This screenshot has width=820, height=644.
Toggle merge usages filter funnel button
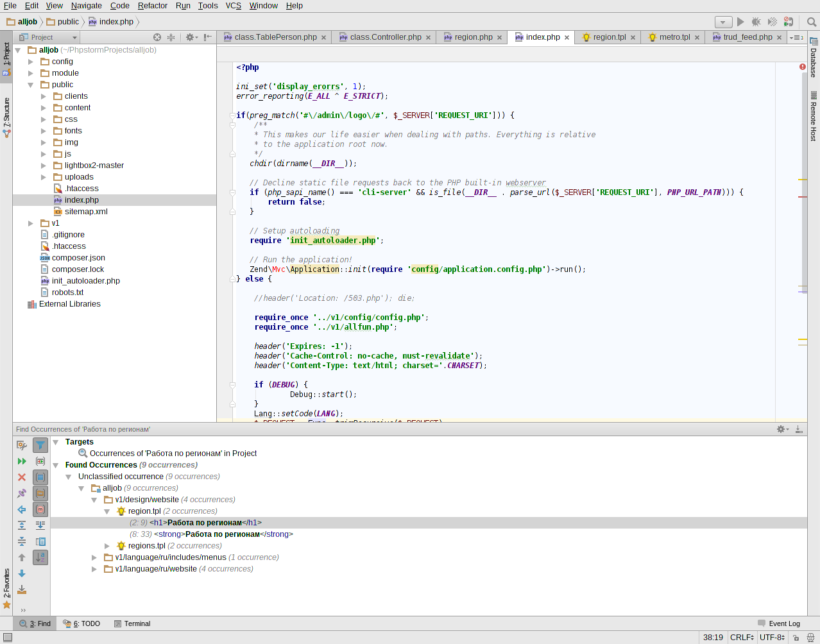click(x=40, y=445)
